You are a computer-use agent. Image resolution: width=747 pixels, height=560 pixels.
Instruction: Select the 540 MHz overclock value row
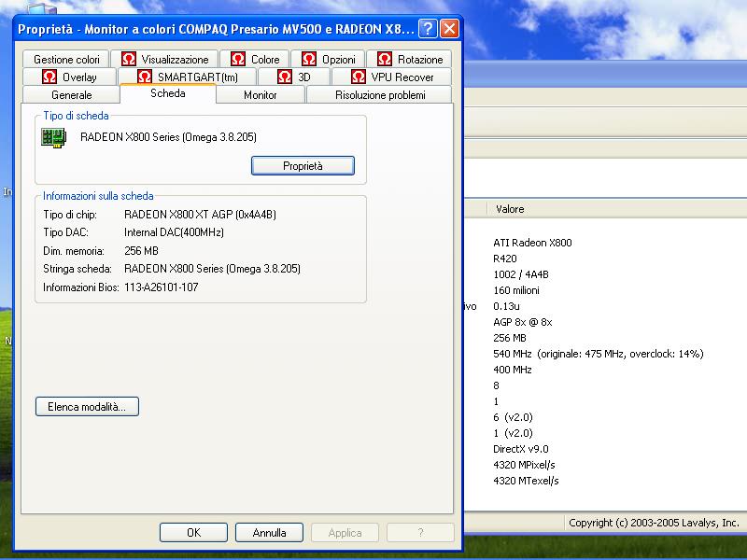click(599, 354)
